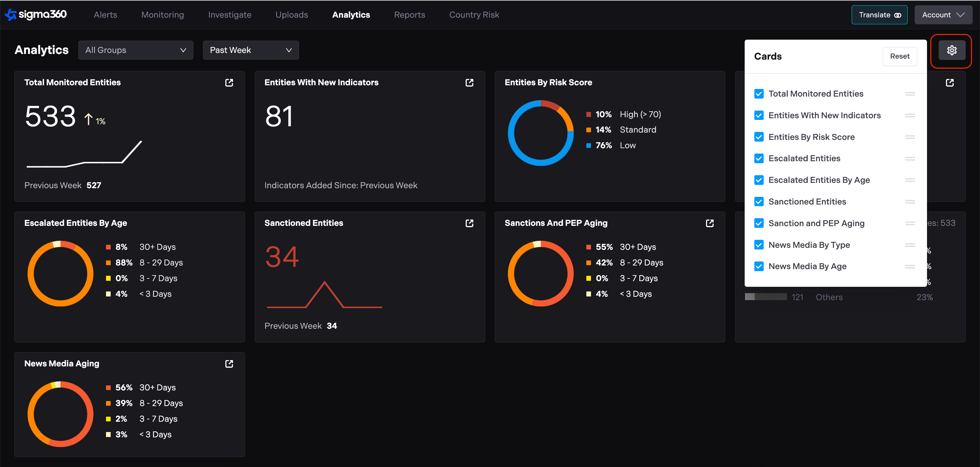Open News Media Aging pop-out icon
The height and width of the screenshot is (467, 980).
tap(229, 363)
